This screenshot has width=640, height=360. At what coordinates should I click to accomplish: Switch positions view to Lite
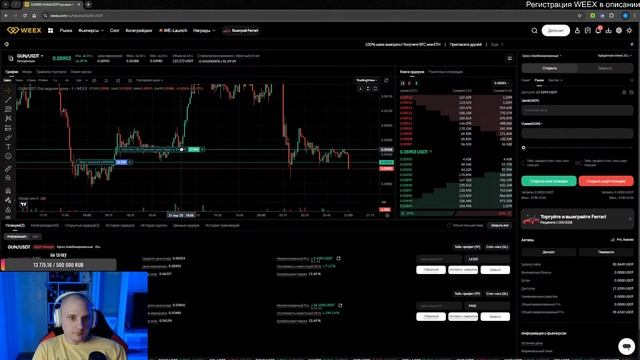pos(36,237)
